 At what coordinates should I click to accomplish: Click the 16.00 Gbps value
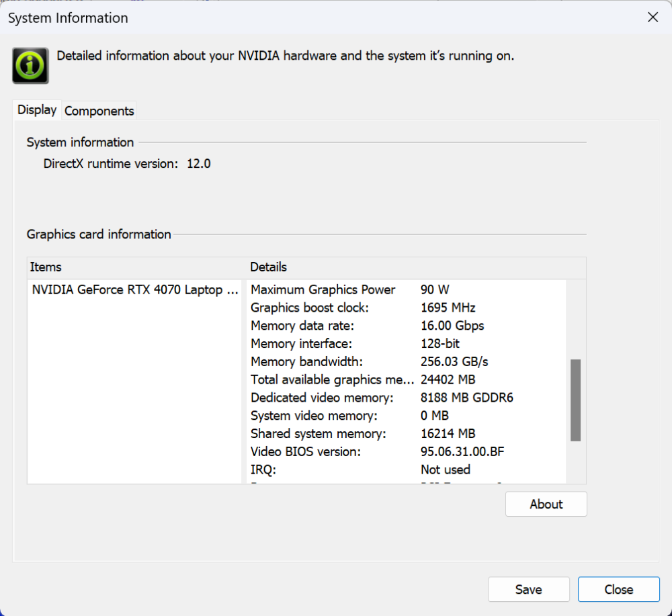tap(452, 326)
